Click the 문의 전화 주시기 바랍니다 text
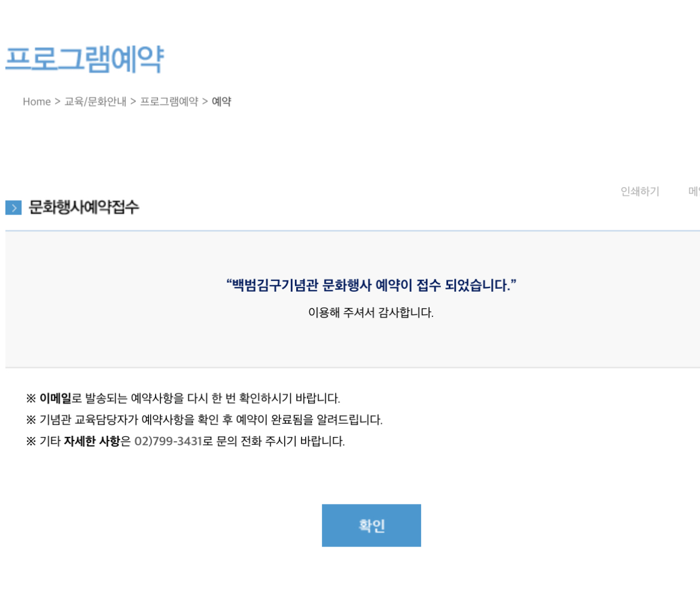The height and width of the screenshot is (608, 700). [282, 442]
